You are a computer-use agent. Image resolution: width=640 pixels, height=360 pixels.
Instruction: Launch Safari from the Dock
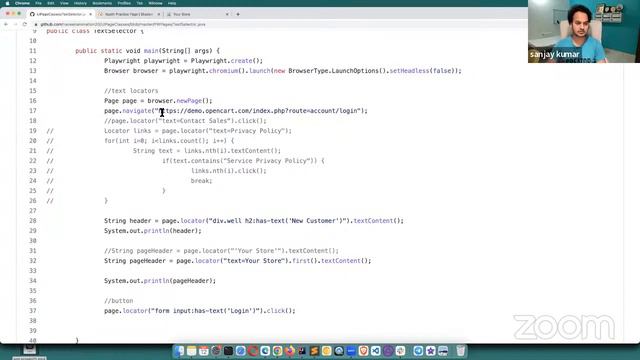[241, 351]
